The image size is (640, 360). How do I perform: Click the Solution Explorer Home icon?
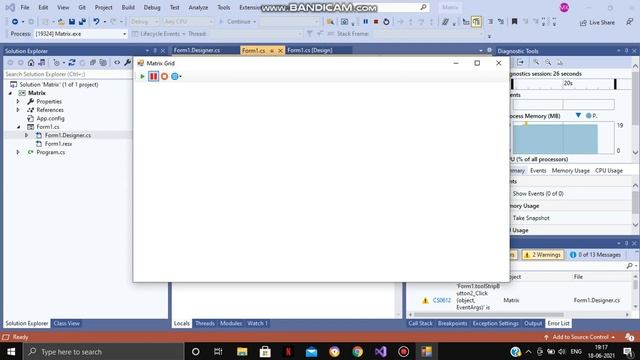coord(31,62)
